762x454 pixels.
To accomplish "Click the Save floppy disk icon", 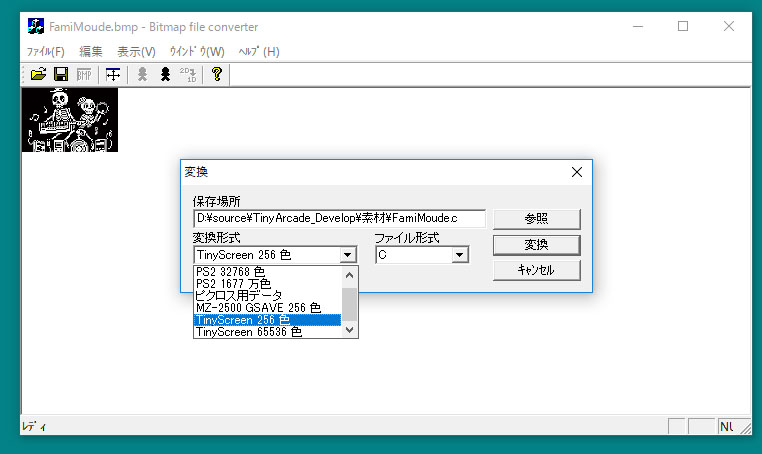I will coord(60,74).
